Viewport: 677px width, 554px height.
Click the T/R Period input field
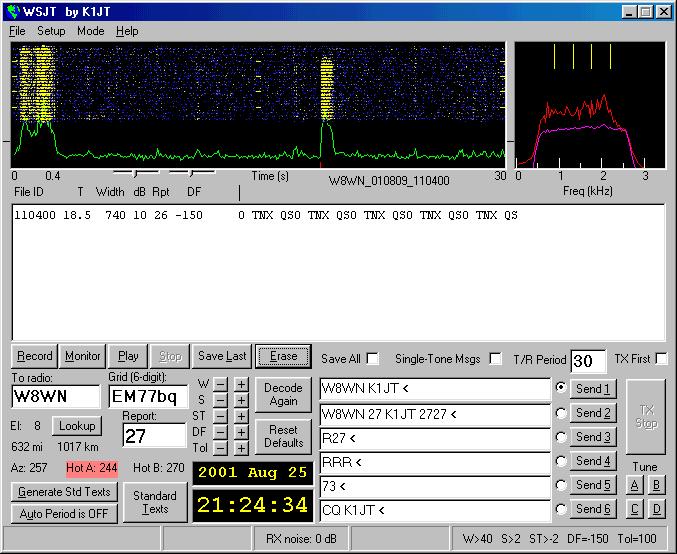(588, 361)
